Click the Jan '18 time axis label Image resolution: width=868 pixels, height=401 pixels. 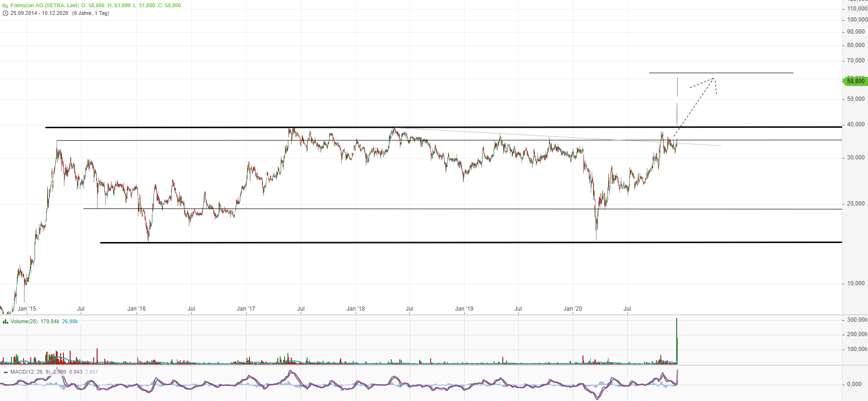coord(355,309)
